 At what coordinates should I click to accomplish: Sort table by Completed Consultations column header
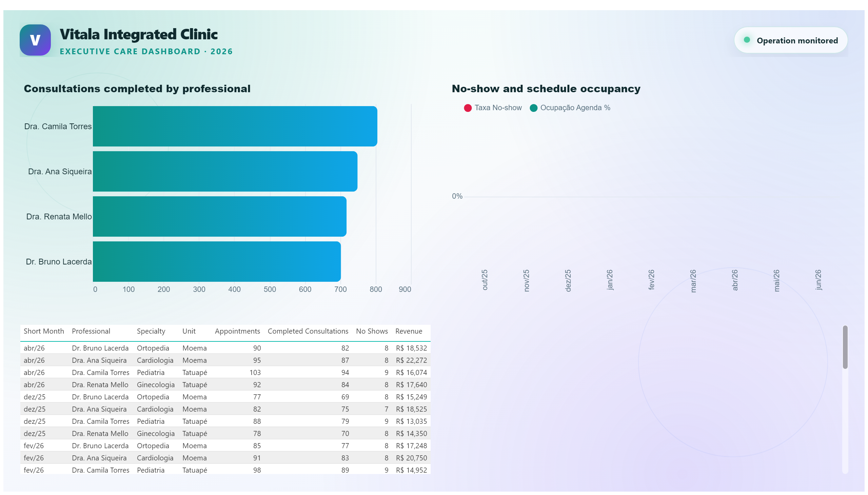tap(308, 332)
